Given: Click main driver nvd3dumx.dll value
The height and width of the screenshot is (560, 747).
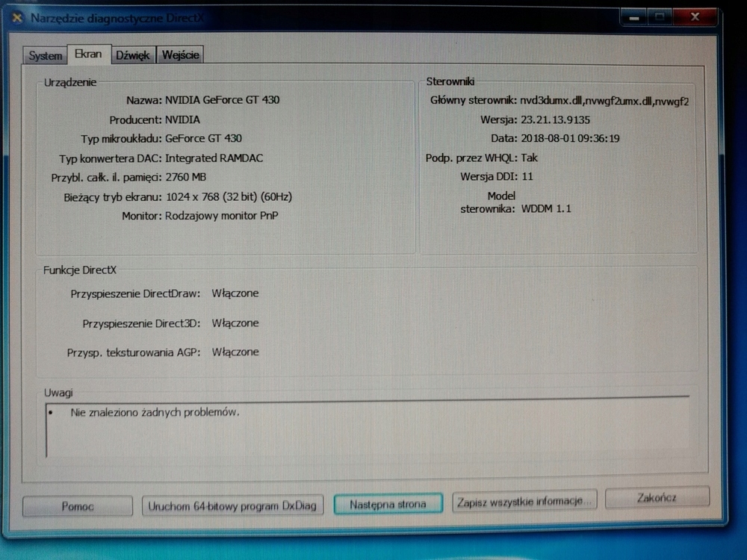Looking at the screenshot, I should 604,101.
